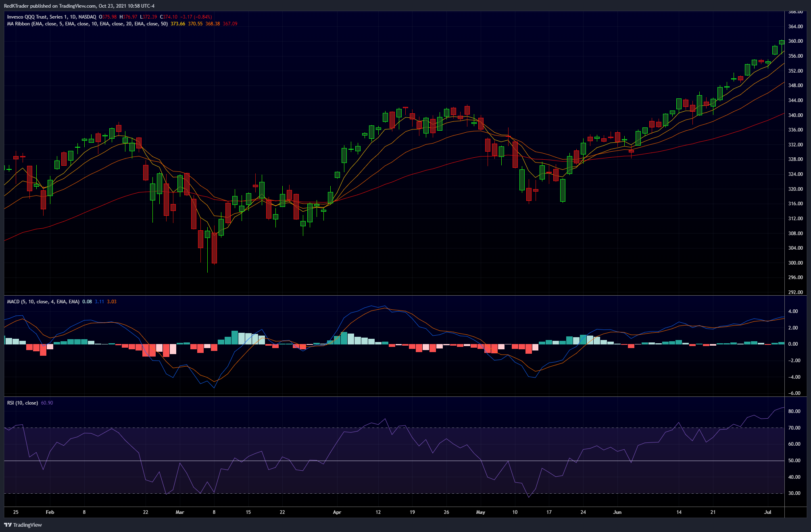
Task: Click the 0.00 MACD axis label
Action: 792,344
